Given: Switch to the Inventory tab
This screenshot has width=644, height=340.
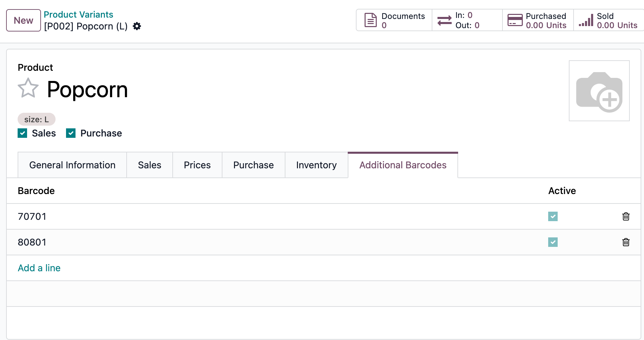Looking at the screenshot, I should pos(316,165).
